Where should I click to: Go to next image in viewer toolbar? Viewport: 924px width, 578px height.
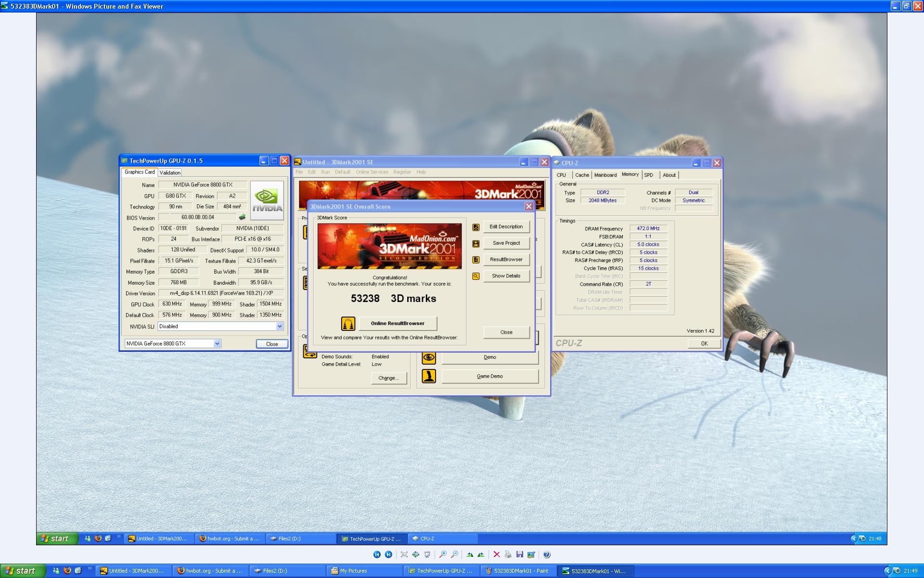click(x=388, y=554)
